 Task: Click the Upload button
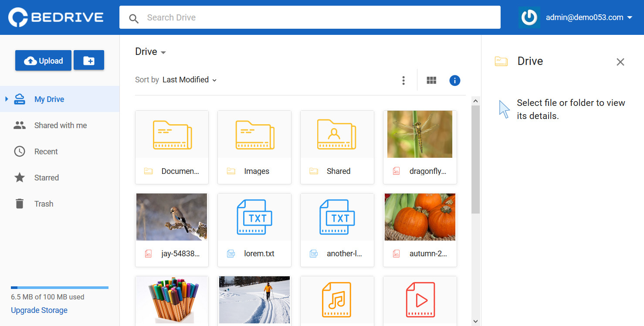(x=43, y=60)
